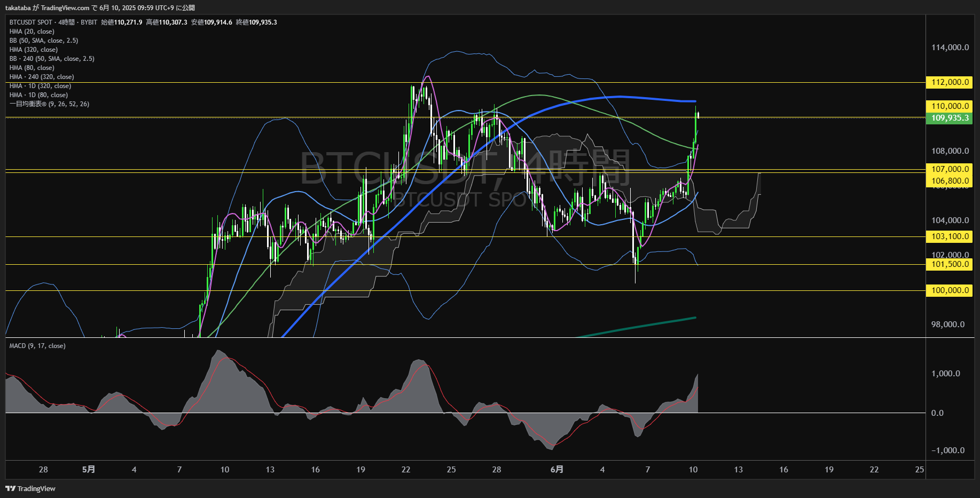Click the 一目均衡表 (9, 26, 52, 26) label
The image size is (980, 498).
click(49, 104)
